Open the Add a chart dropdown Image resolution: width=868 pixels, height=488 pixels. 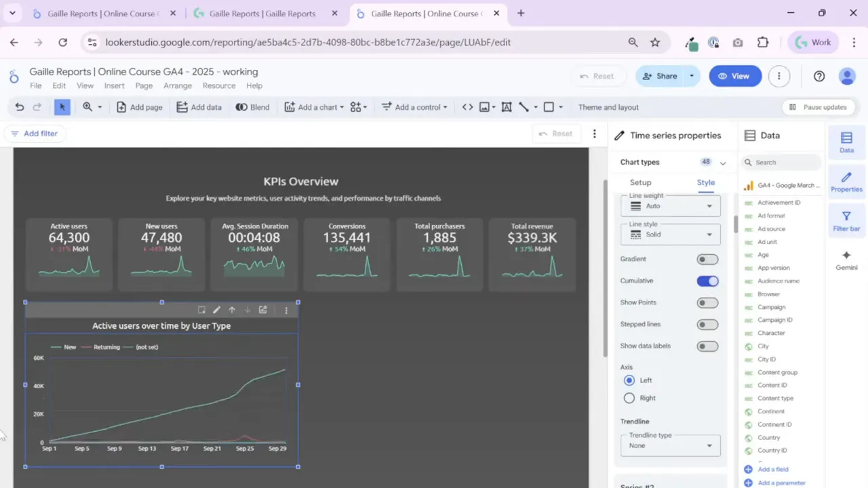(x=314, y=107)
